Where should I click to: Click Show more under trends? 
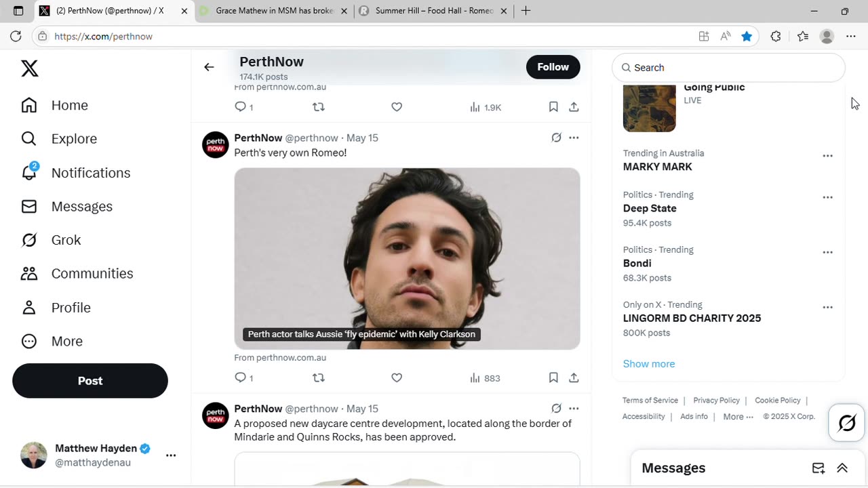(649, 364)
